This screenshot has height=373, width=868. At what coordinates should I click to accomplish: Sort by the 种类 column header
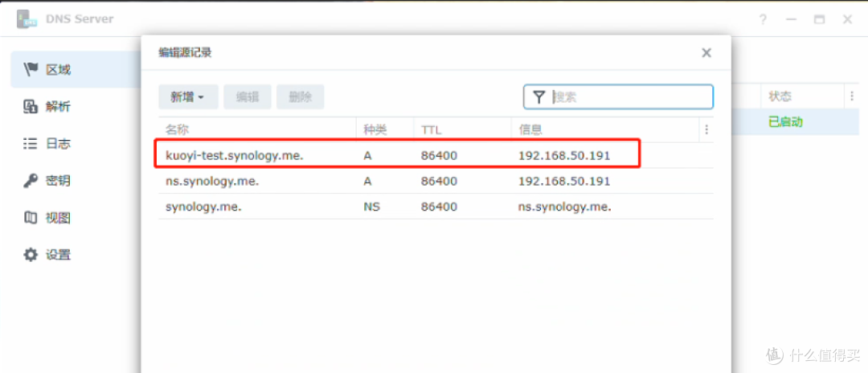coord(385,129)
